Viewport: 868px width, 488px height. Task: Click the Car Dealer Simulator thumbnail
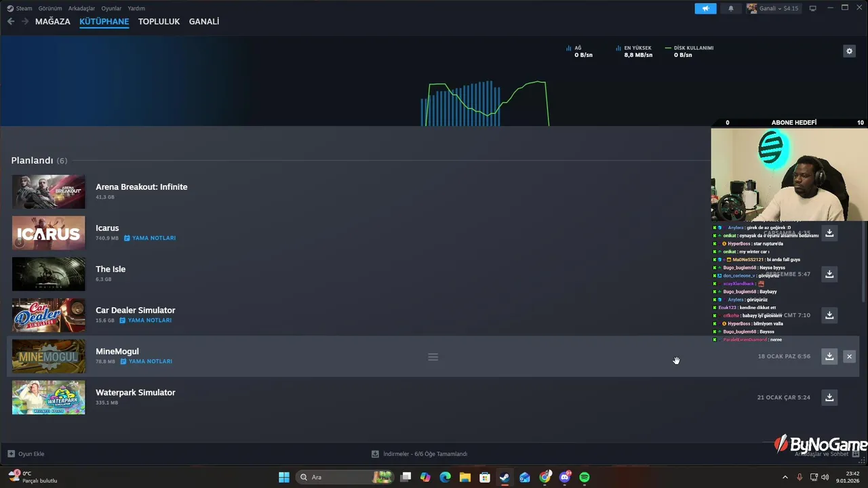(49, 315)
